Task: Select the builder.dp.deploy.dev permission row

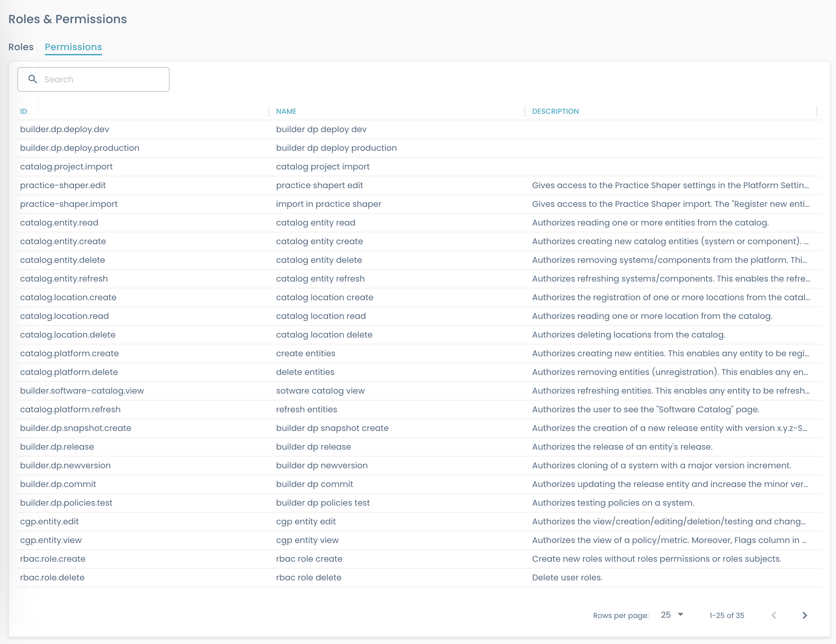Action: click(x=64, y=129)
